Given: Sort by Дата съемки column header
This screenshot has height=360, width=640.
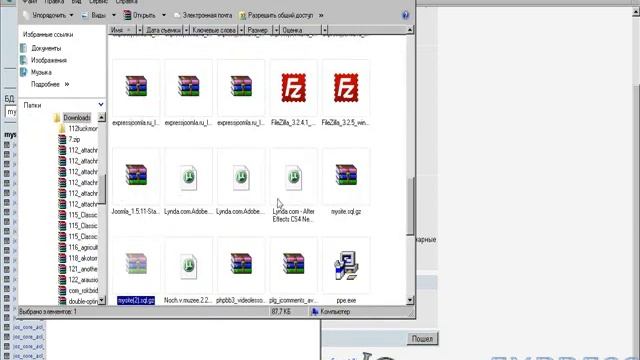Looking at the screenshot, I should coord(163,30).
